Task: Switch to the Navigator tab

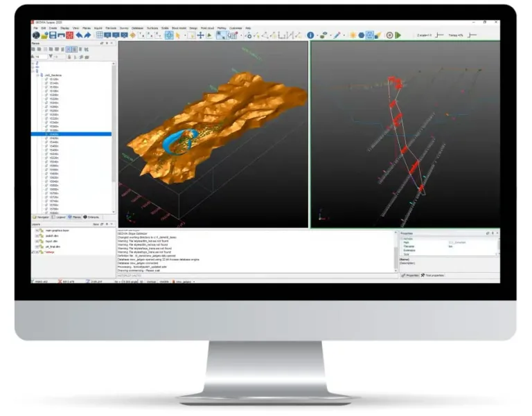Action: coord(42,217)
